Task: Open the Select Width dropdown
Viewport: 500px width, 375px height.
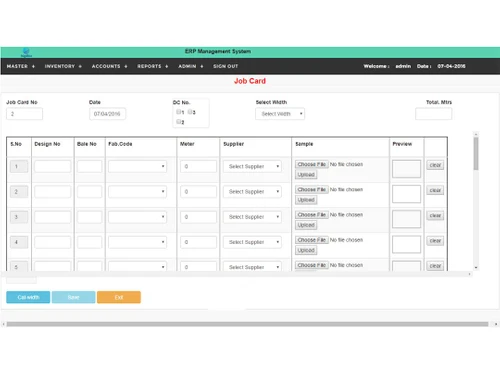Action: click(x=280, y=114)
